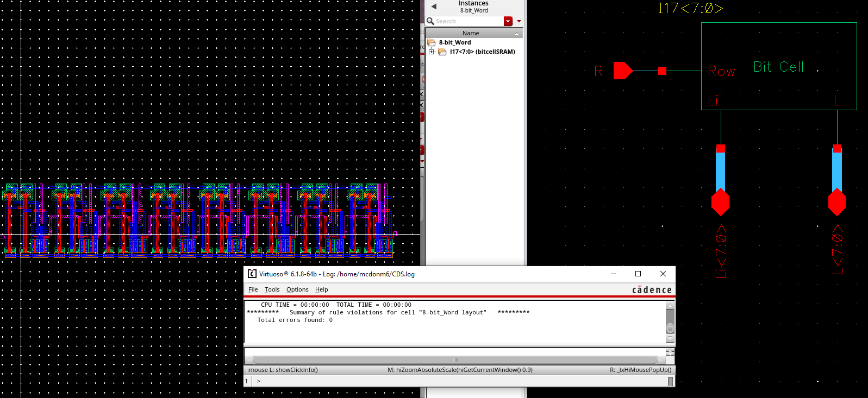Click the log window horizontal scrollbar
This screenshot has width=868, height=398.
tap(455, 360)
